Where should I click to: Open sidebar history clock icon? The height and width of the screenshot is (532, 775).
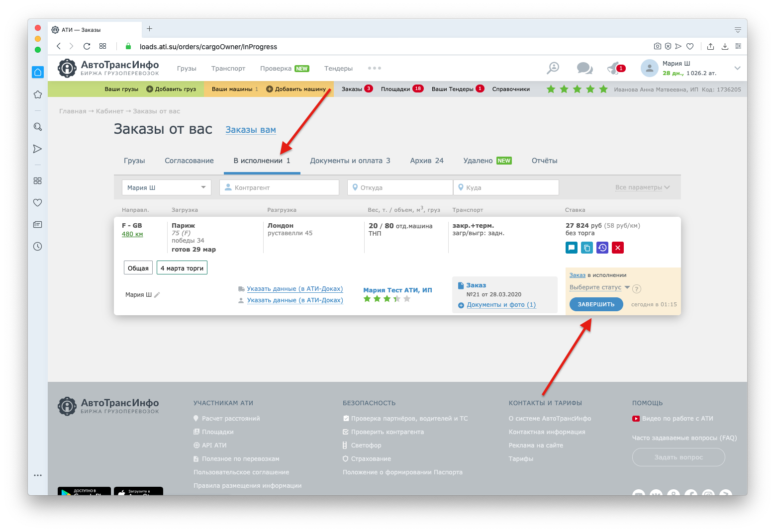tap(38, 247)
